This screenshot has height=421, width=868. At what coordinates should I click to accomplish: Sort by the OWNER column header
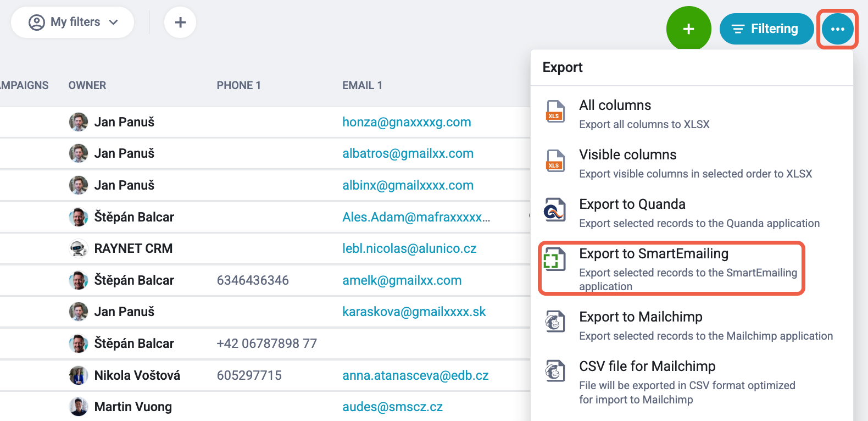click(x=87, y=85)
